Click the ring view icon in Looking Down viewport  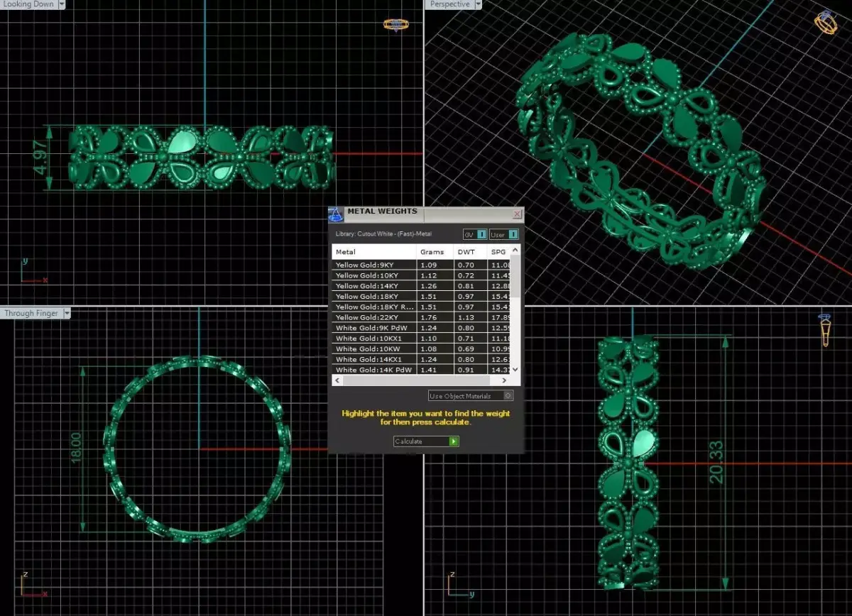click(x=395, y=24)
